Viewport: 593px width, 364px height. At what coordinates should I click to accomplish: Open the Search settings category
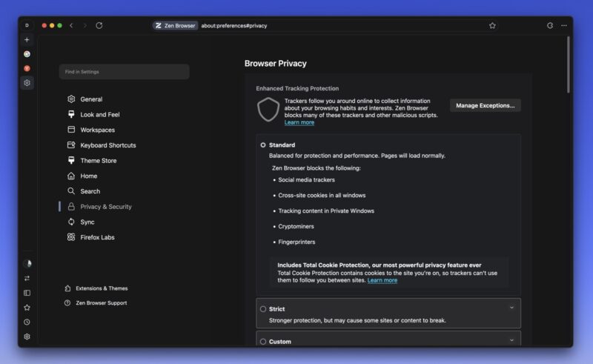(90, 191)
